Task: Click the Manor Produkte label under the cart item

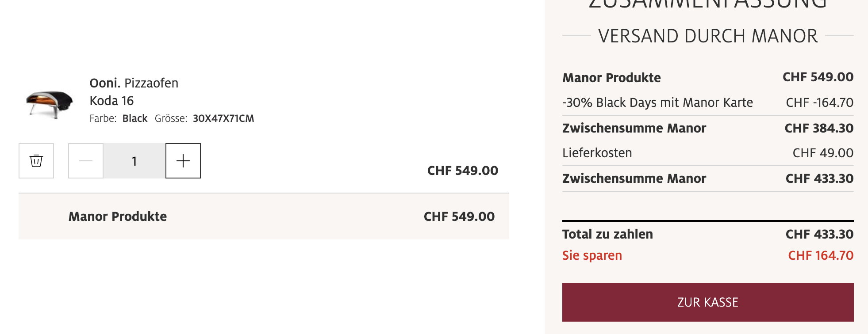Action: click(x=118, y=216)
